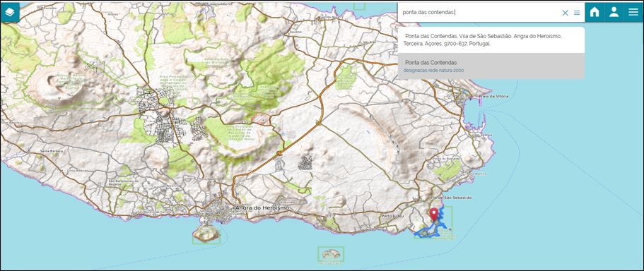Select Ponta das Contendas address result
The width and height of the screenshot is (644, 271).
coord(491,40)
